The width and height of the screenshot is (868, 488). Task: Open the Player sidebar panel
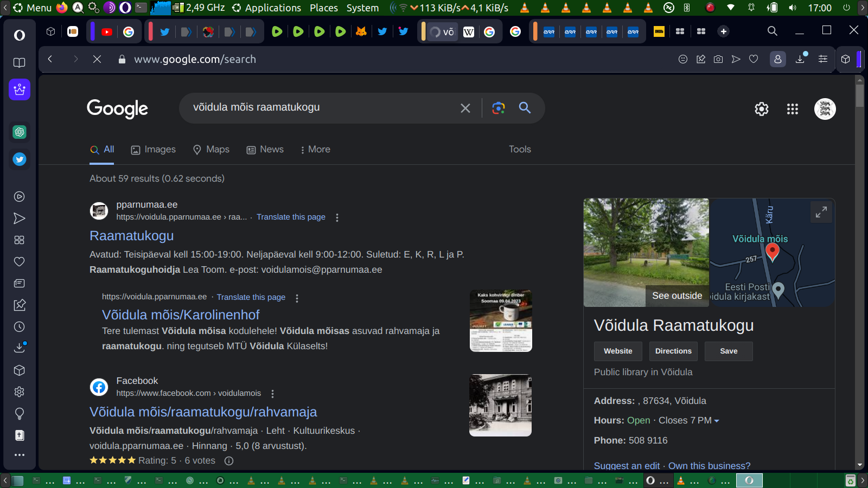tap(20, 197)
